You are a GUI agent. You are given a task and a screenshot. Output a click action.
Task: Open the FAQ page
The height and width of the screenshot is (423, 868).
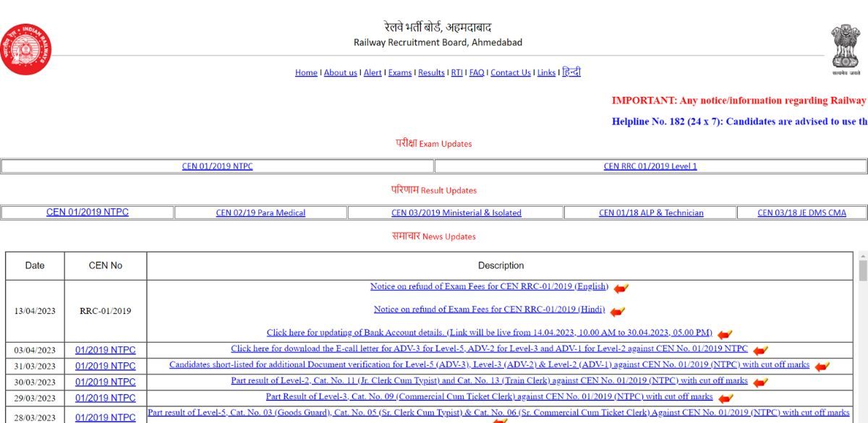[477, 73]
